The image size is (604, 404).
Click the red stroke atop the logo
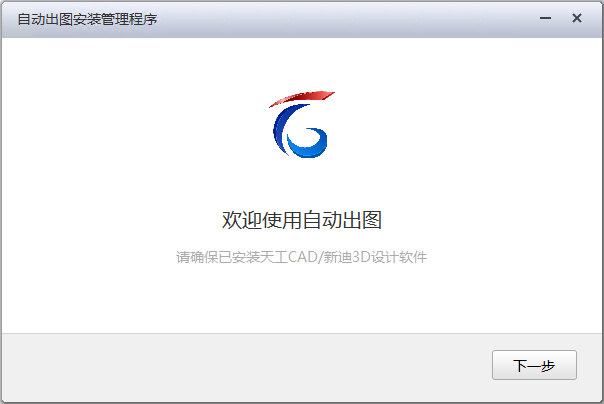tap(302, 98)
